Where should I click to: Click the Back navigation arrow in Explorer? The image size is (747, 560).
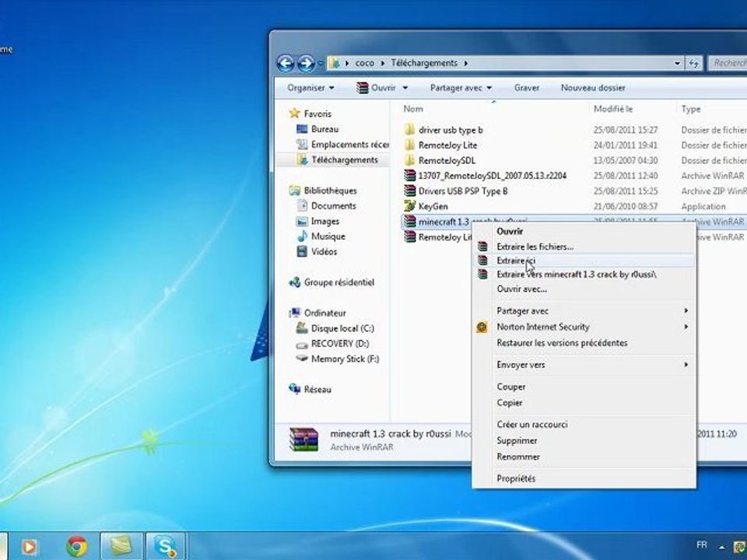point(286,63)
